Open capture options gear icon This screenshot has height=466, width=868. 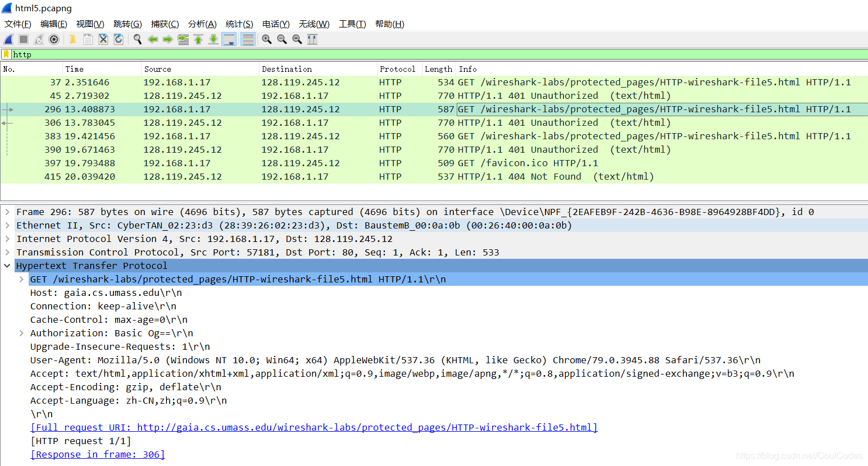coord(54,39)
